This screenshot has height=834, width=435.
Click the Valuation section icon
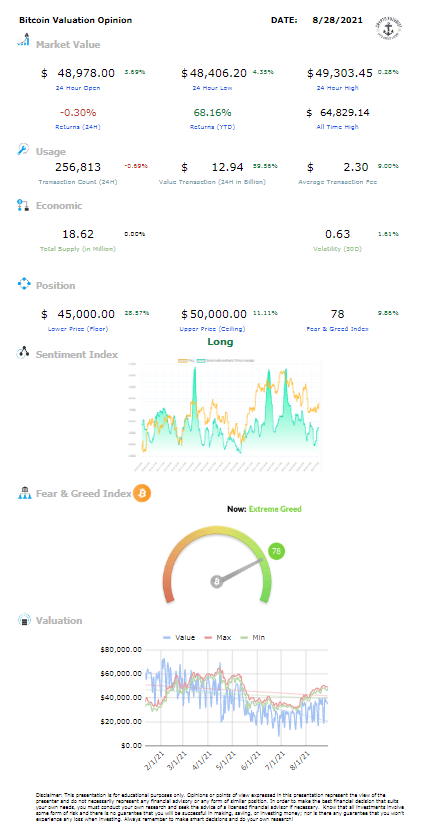click(24, 620)
